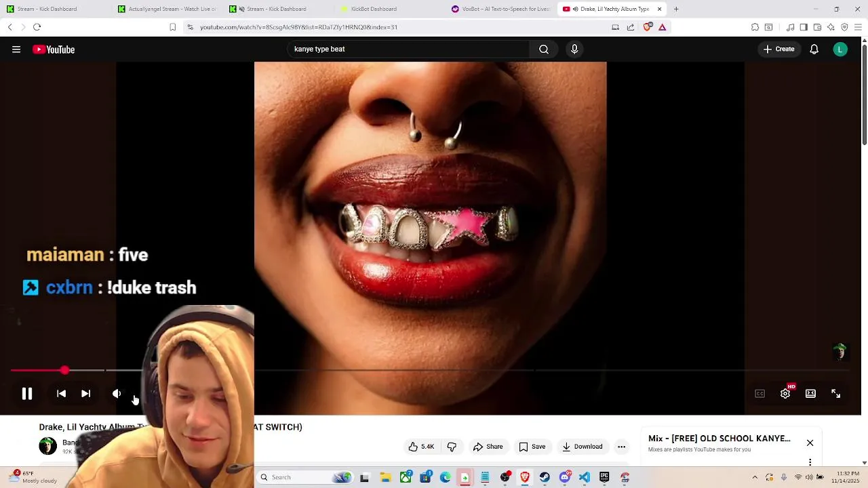Close the Mix playlist panel
868x488 pixels.
(x=810, y=443)
